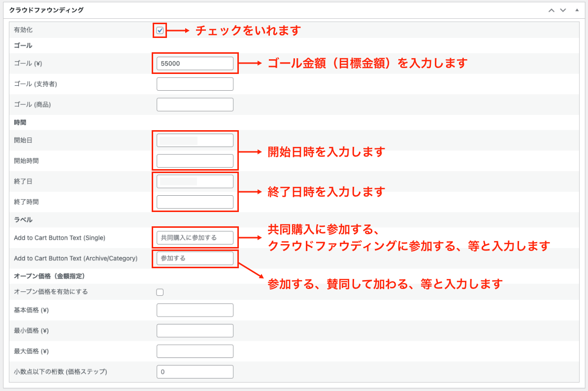Viewport: 588px width, 391px height.
Task: Collapse the クラウドファウンディング panel with triangle toggle
Action: pos(577,10)
